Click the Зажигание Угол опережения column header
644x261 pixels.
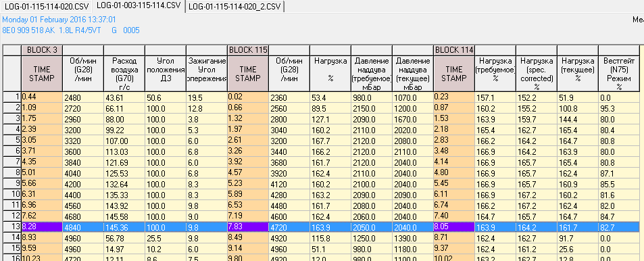tap(207, 74)
